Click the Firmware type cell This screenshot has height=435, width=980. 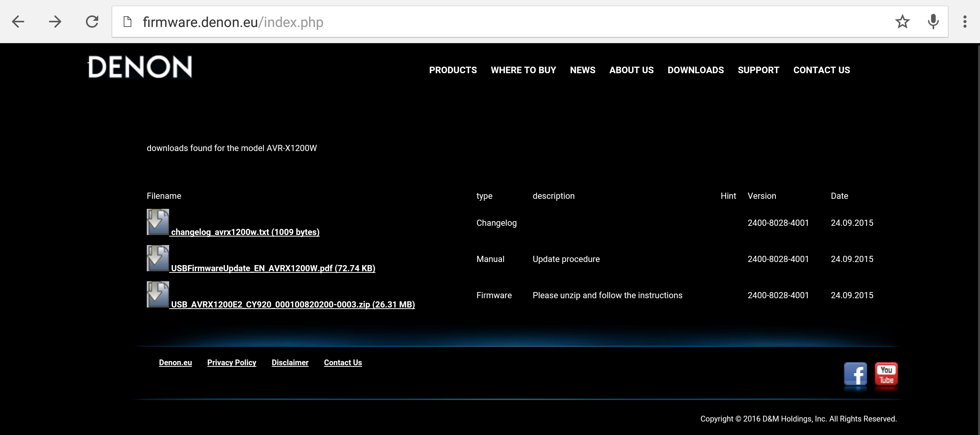pos(494,296)
